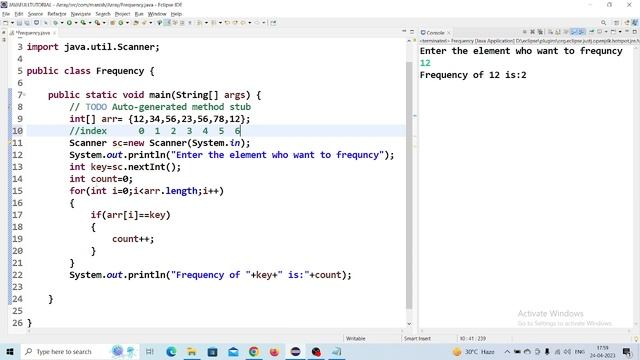The height and width of the screenshot is (360, 640).
Task: Open the dropdown arrow next to New icon
Action: [12, 23]
